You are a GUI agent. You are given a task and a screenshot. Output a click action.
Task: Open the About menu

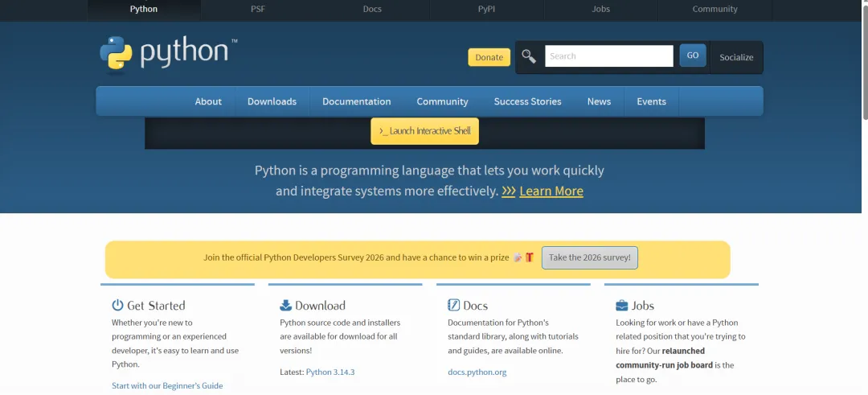(208, 101)
